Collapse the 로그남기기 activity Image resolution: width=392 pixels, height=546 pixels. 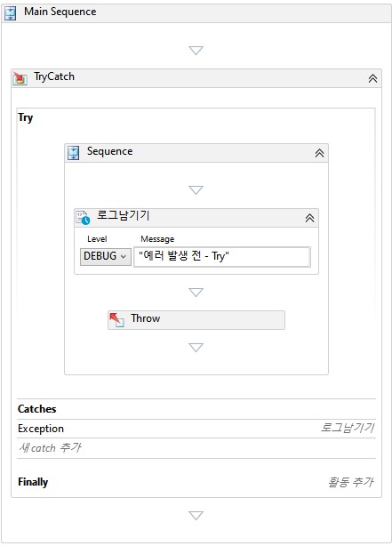coord(309,218)
